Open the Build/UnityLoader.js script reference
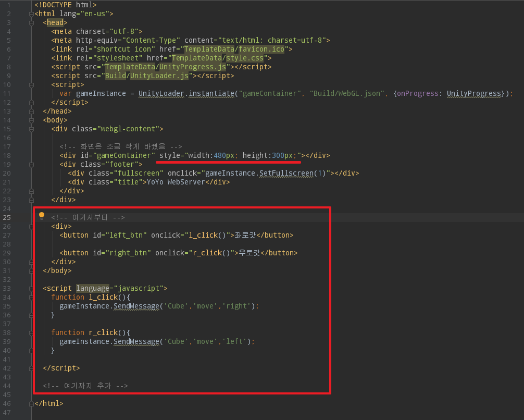Image resolution: width=524 pixels, height=420 pixels. point(147,76)
